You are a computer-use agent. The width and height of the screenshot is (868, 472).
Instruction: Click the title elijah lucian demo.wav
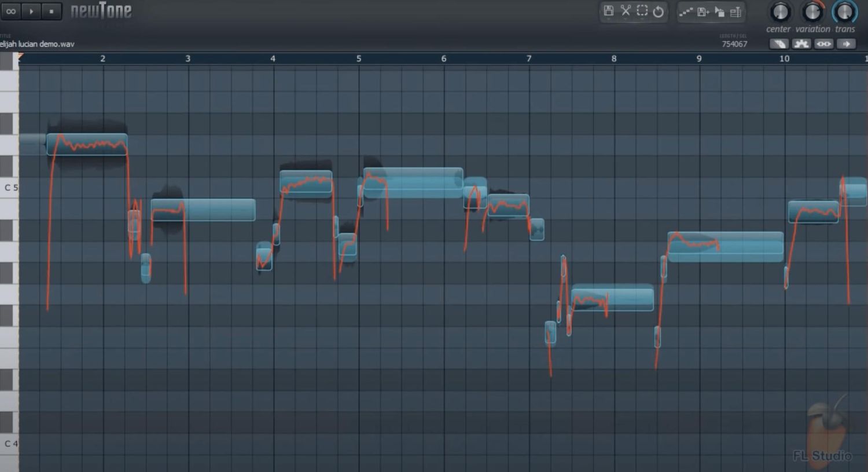37,44
